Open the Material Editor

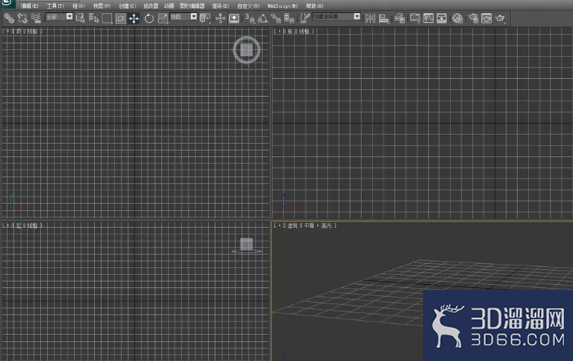point(458,18)
